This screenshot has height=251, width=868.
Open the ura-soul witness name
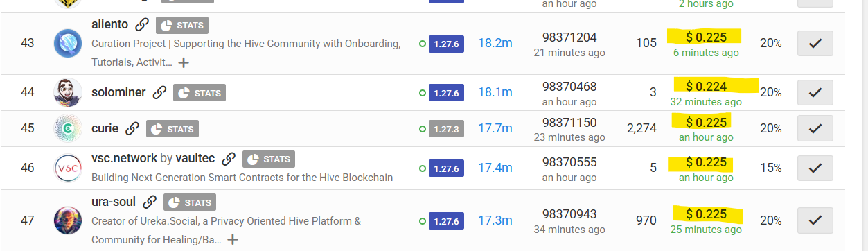[x=114, y=202]
